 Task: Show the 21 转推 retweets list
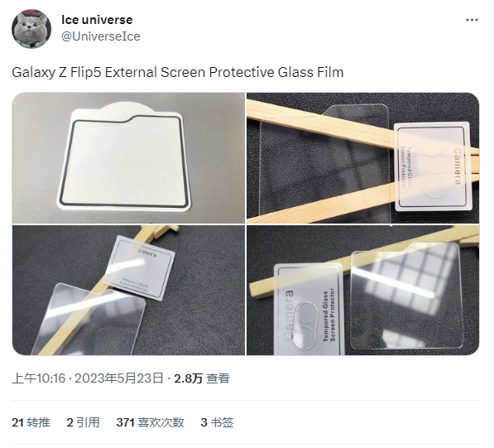[31, 422]
